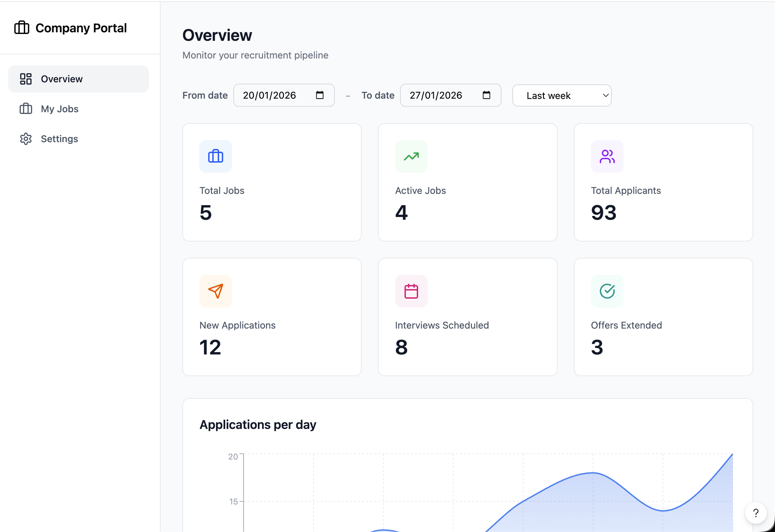This screenshot has height=532, width=775.
Task: Click the Total Jobs briefcase icon
Action: (215, 156)
